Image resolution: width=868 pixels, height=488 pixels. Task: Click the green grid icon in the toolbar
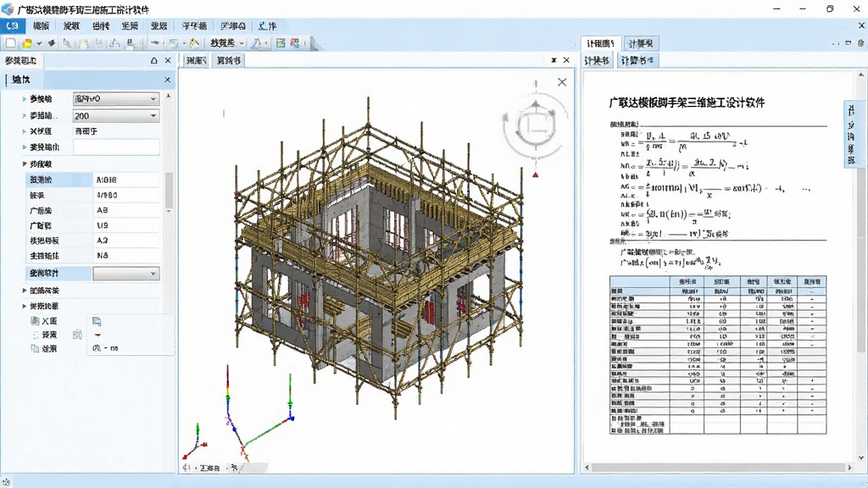[x=281, y=42]
